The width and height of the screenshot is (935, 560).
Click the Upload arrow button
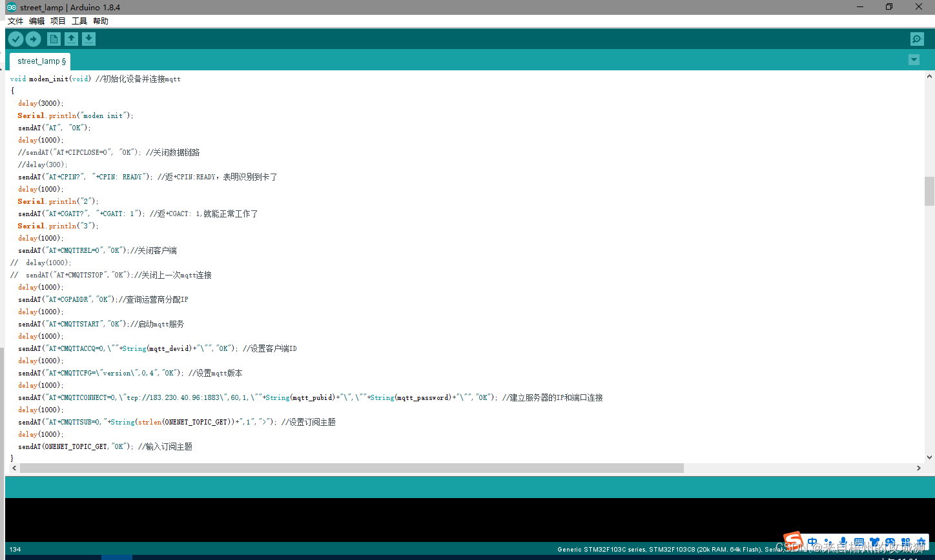coord(33,39)
